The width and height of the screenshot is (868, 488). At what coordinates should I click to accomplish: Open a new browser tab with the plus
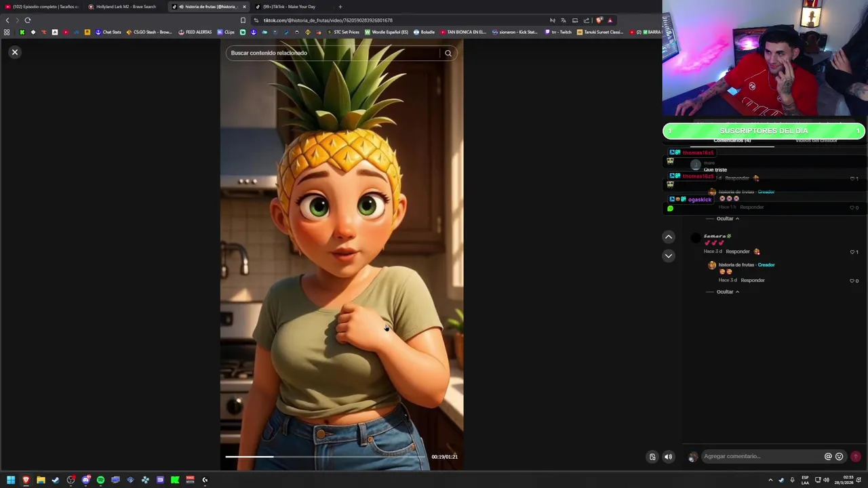point(340,7)
